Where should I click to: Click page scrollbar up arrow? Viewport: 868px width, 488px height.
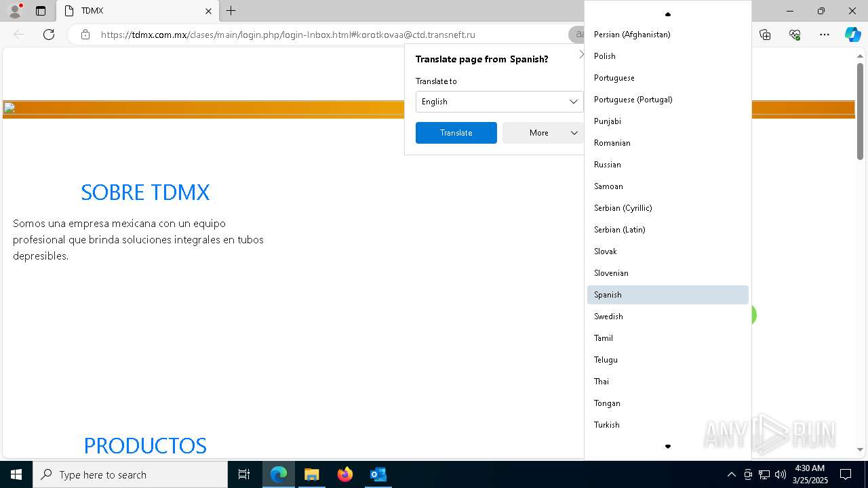(860, 55)
